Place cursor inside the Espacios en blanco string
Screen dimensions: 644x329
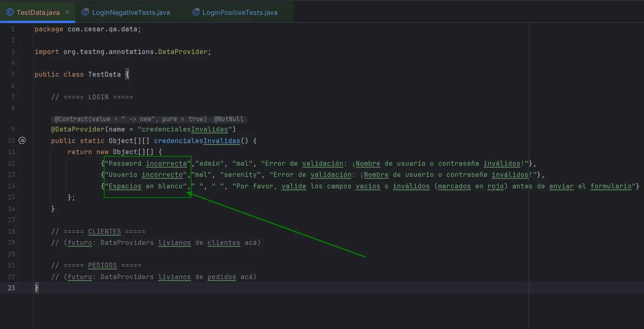tap(144, 186)
